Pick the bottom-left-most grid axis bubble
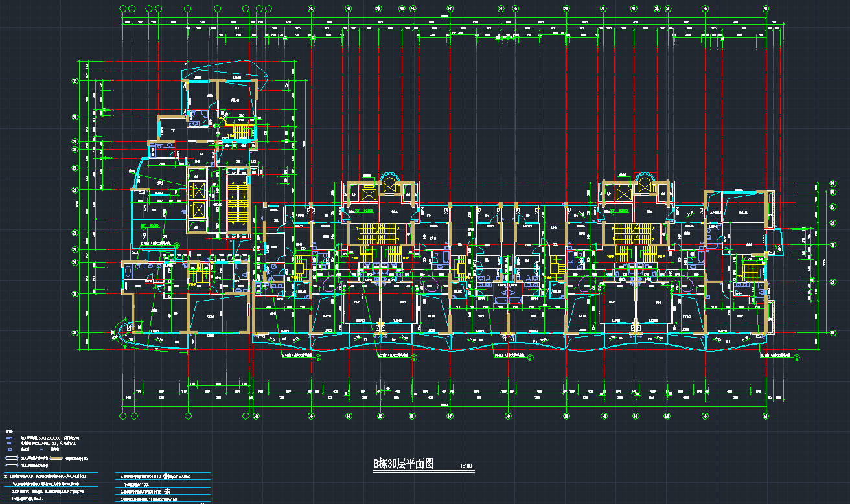Image resolution: width=850 pixels, height=504 pixels. click(x=123, y=415)
